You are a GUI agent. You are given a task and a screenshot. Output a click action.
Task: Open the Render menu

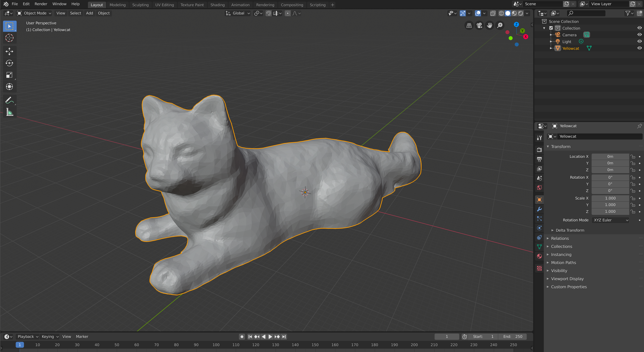pos(41,4)
